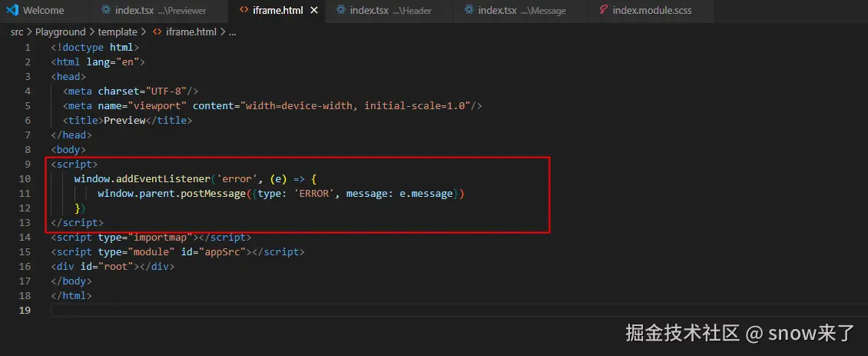Click the name="viewport" attribute text
Screen dimensions: 868x356
[x=142, y=105]
